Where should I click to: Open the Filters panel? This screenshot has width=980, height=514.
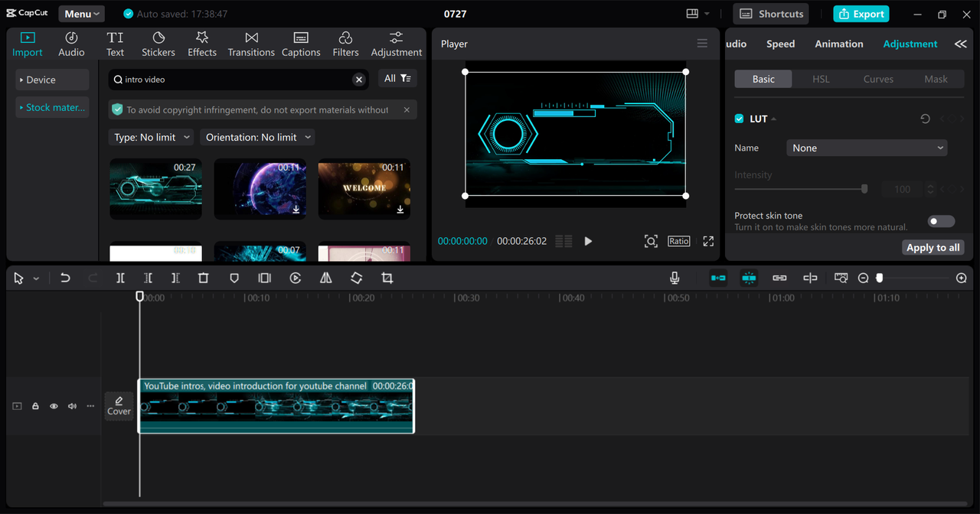tap(345, 44)
